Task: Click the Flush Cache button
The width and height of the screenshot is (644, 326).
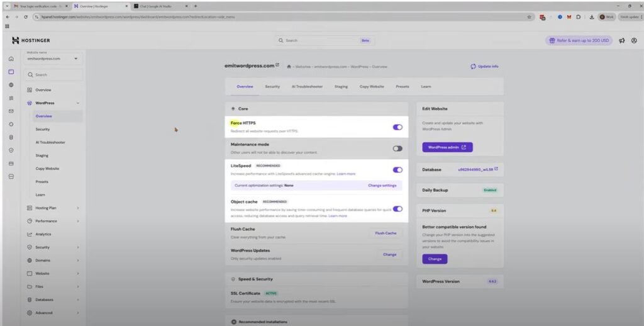Action: coord(386,233)
